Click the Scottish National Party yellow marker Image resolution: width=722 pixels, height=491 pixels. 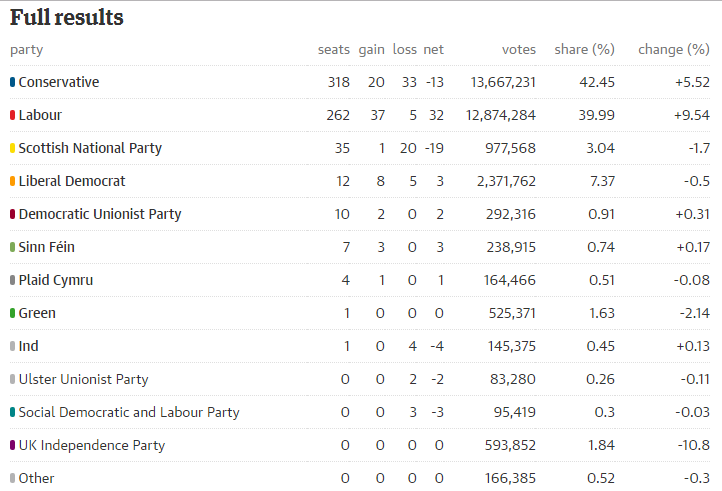(x=12, y=148)
